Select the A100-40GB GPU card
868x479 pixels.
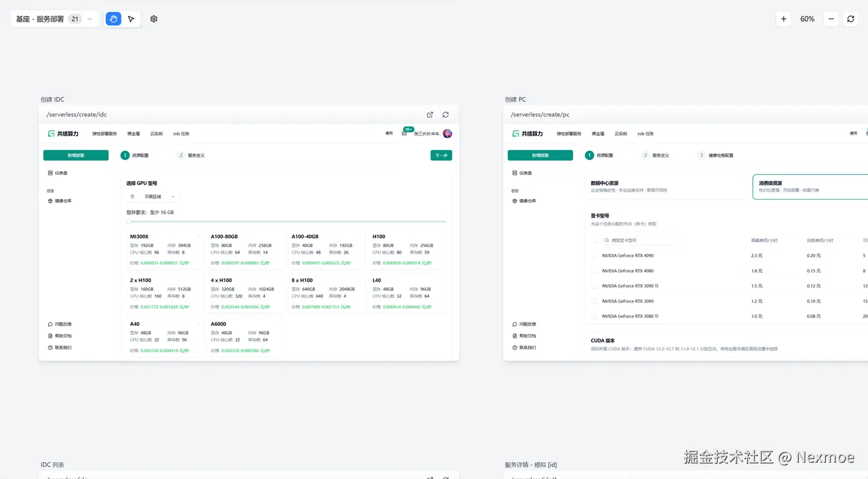coord(326,250)
